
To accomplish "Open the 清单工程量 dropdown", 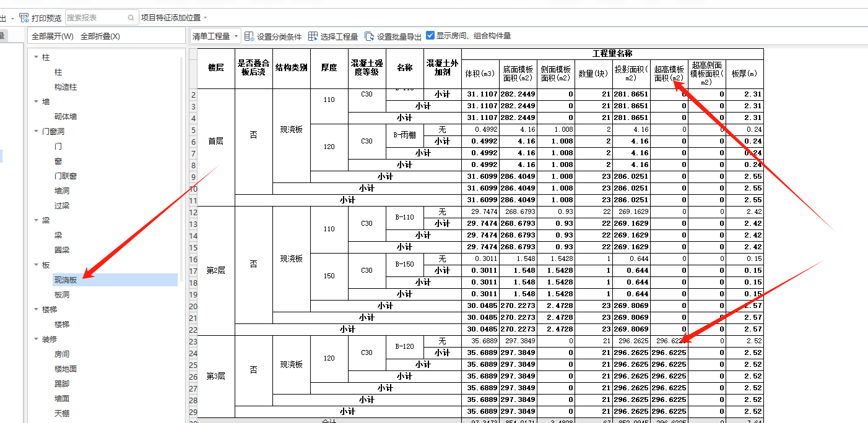I will (x=215, y=36).
